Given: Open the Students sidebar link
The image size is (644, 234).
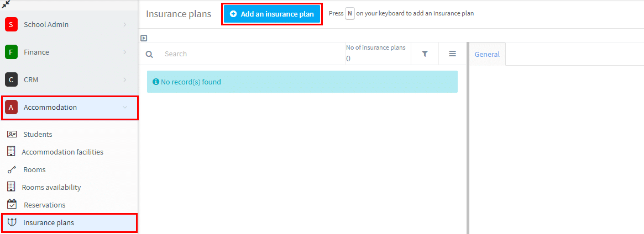Looking at the screenshot, I should coord(38,135).
